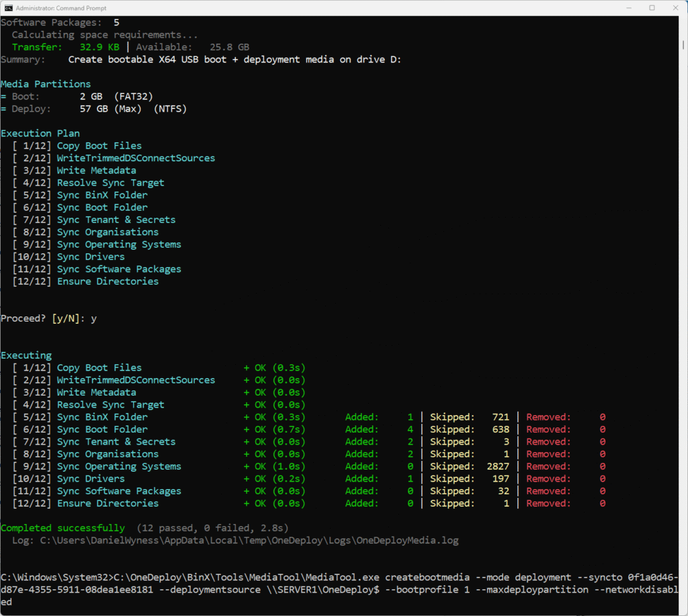Image resolution: width=688 pixels, height=616 pixels.
Task: Click the OneDeployMedia.log file path
Action: tap(249, 541)
